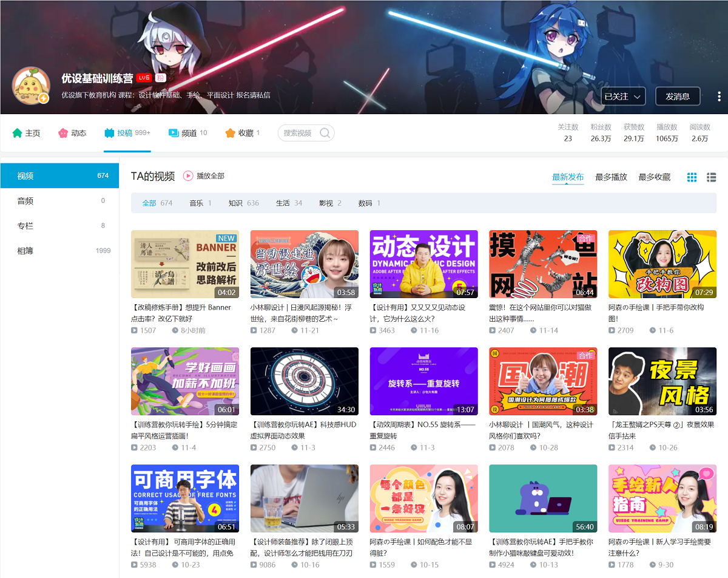Click the 阅读数 2.6万 stat
This screenshot has height=578, width=728.
point(699,133)
